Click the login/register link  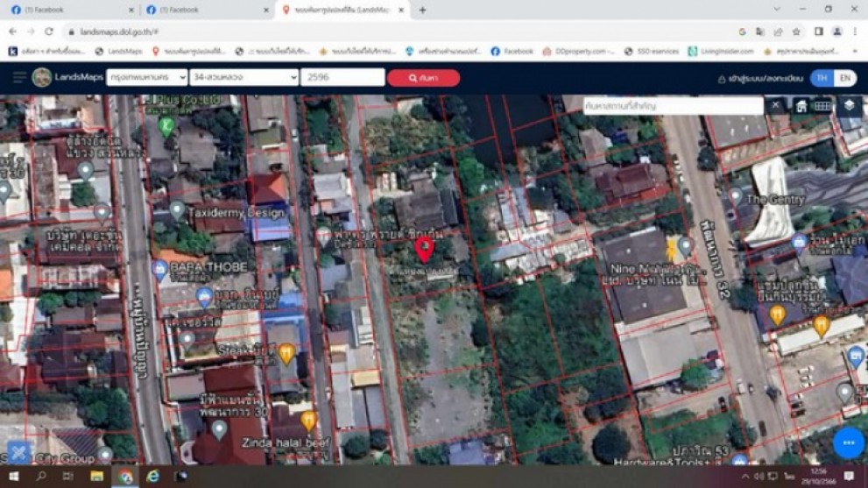[760, 78]
